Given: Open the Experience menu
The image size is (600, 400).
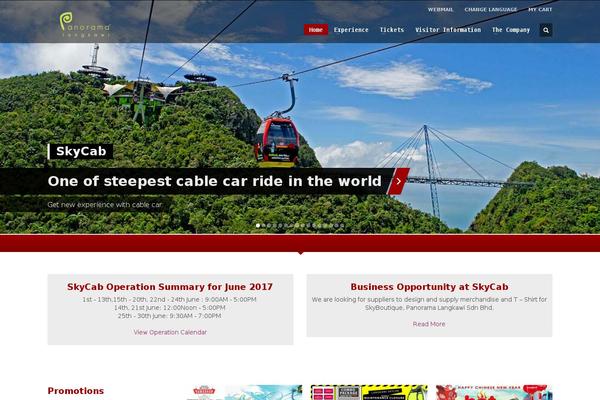Looking at the screenshot, I should point(351,30).
